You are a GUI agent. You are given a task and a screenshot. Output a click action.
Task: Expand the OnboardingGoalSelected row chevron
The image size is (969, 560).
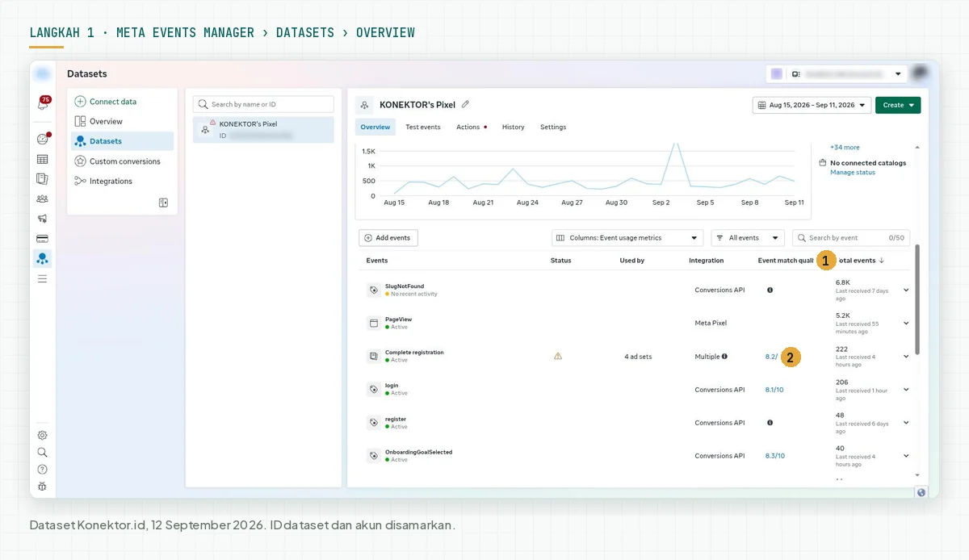[906, 456]
